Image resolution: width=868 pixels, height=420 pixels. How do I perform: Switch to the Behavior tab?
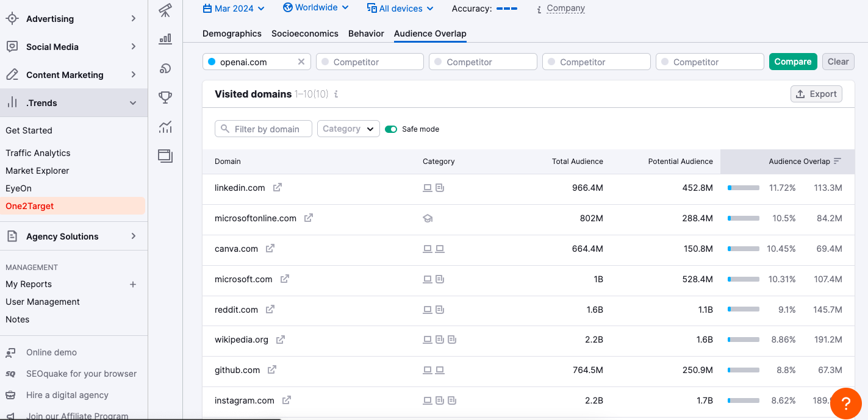click(366, 34)
